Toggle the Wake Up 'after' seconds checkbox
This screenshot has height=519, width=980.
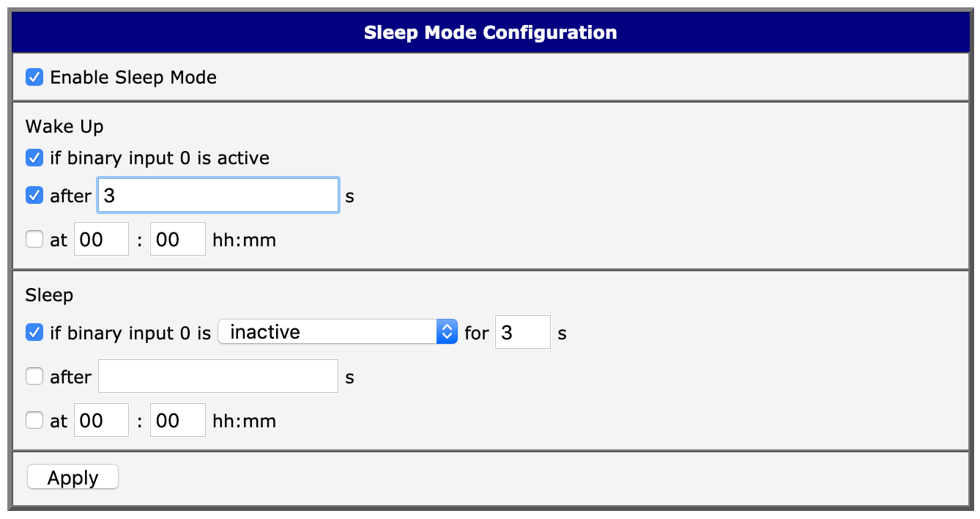(x=34, y=196)
